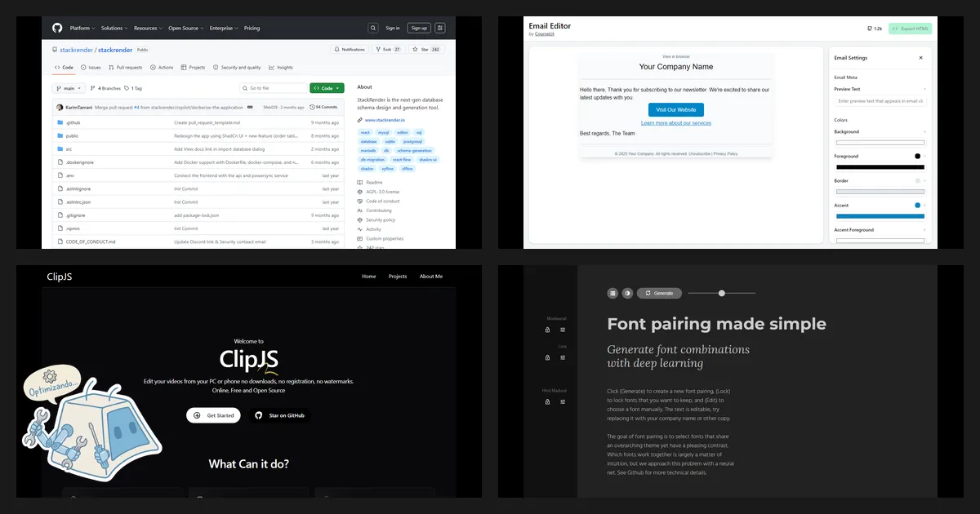Focus the Preview Text input field
Screen dimensions: 980x514
880,101
